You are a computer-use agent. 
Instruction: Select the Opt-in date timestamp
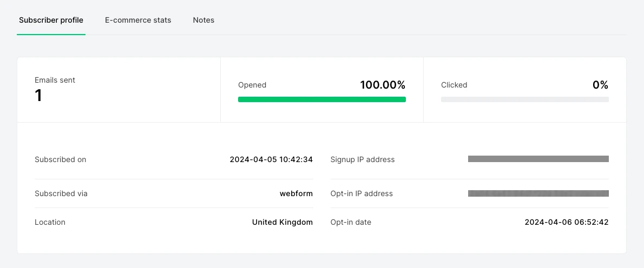click(567, 222)
